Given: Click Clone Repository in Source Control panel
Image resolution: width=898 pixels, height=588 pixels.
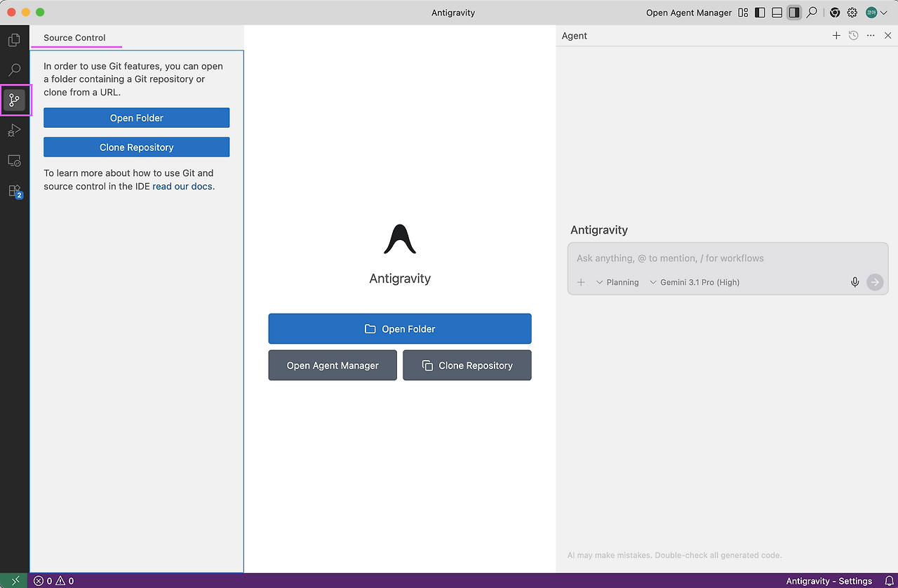Looking at the screenshot, I should 137,147.
